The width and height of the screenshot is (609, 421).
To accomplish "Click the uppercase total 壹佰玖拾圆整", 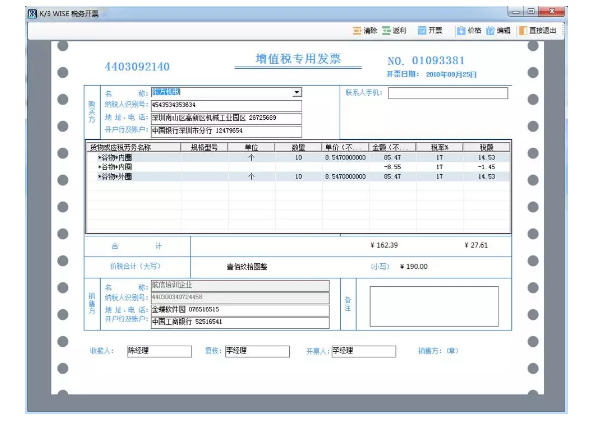I will (x=247, y=267).
